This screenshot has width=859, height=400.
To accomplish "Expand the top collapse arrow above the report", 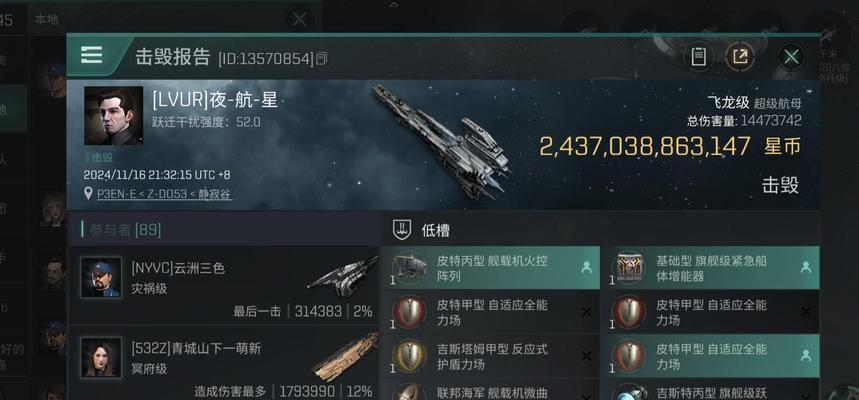I will [394, 4].
